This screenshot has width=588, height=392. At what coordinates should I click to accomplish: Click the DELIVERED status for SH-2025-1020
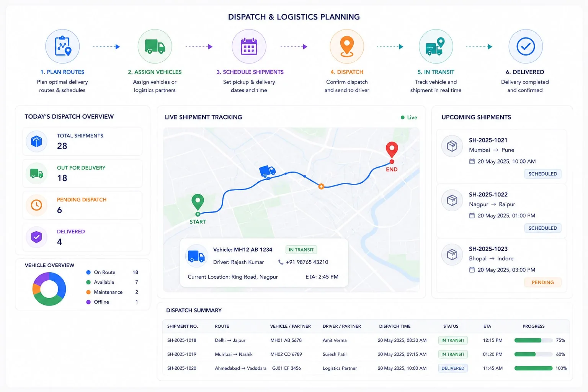tap(453, 368)
